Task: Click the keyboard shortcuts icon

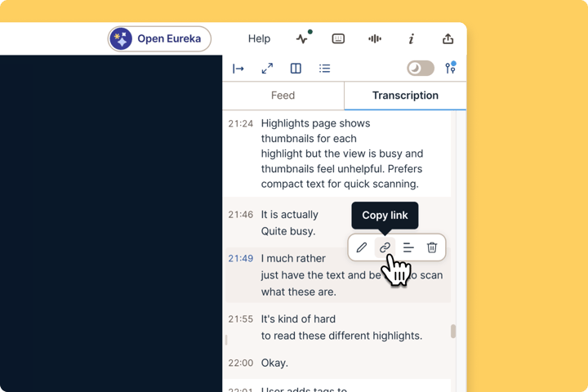Action: tap(338, 38)
